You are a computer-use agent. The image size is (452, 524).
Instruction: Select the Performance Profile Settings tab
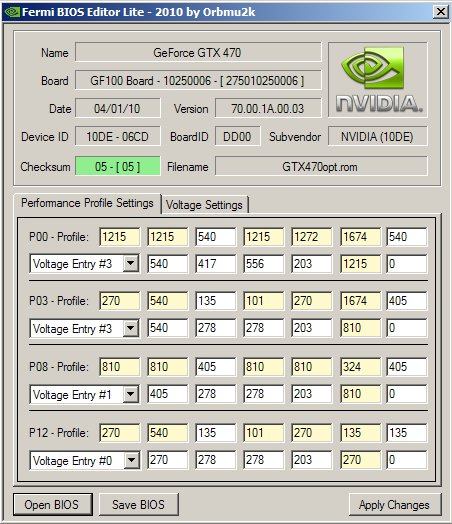(x=87, y=203)
